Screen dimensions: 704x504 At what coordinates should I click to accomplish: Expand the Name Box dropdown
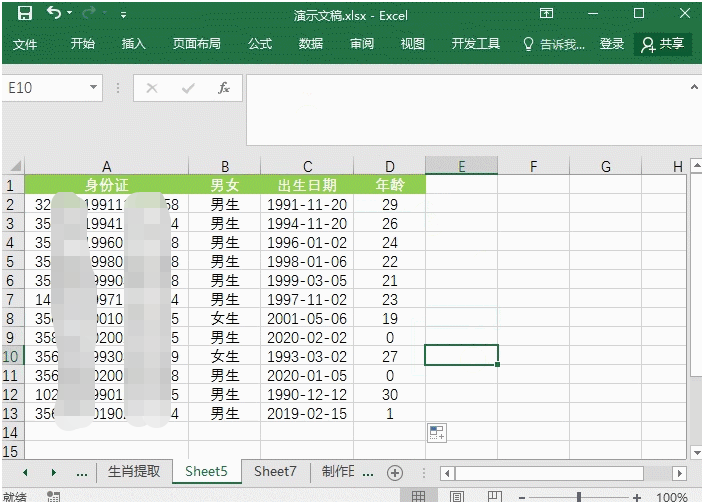pyautogui.click(x=93, y=87)
